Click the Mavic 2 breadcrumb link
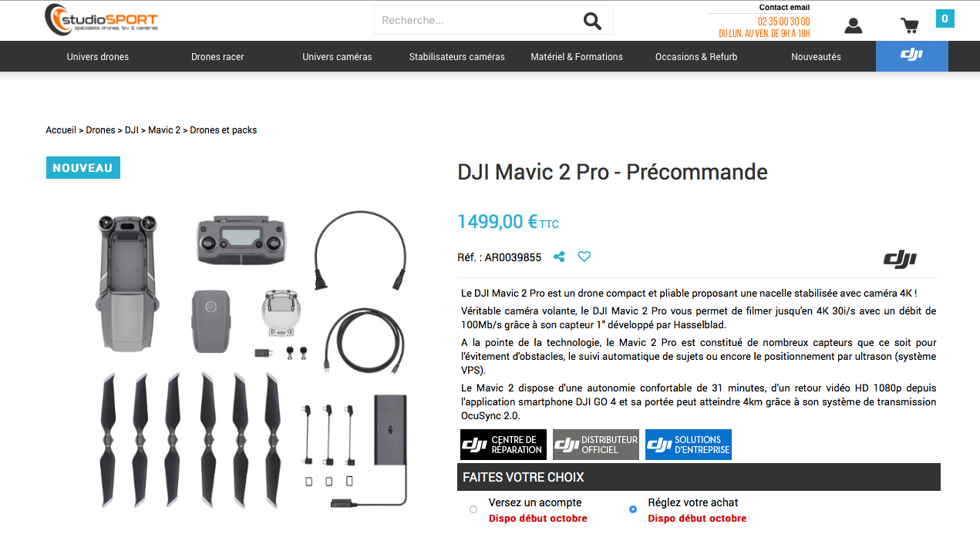The image size is (980, 534). point(164,130)
